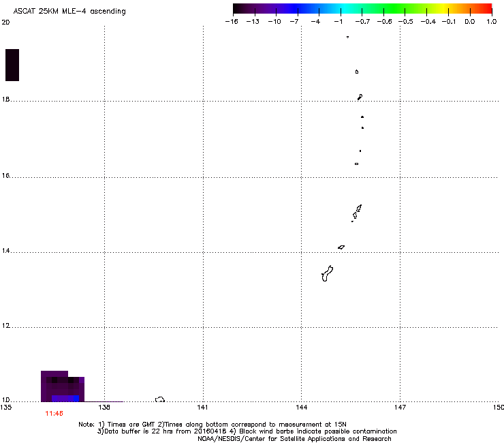The height and width of the screenshot is (443, 504).
Task: Click the "-4" color scale label
Action: 315,22
